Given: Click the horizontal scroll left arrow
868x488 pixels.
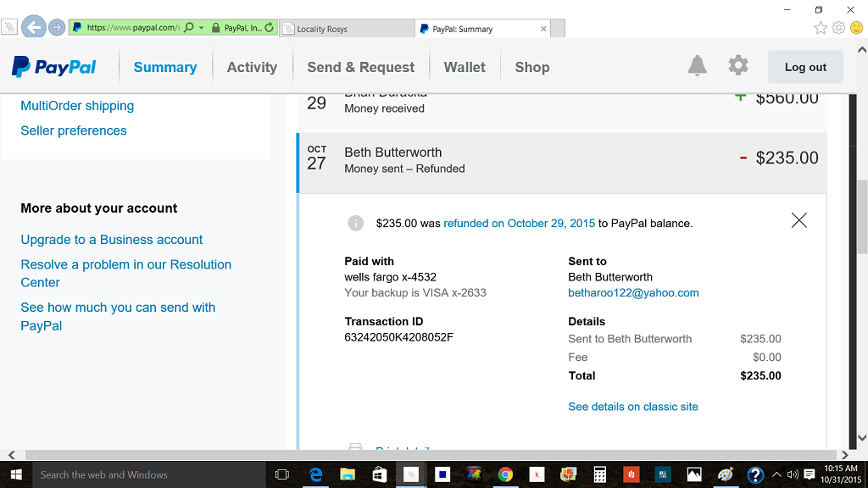Looking at the screenshot, I should [x=12, y=455].
